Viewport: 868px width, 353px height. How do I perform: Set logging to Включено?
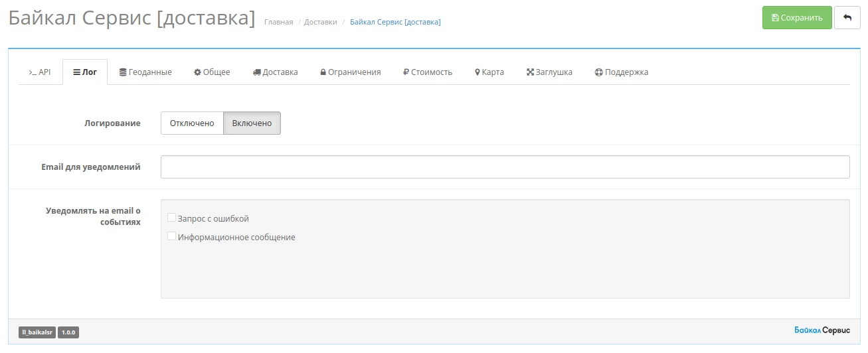coord(252,123)
